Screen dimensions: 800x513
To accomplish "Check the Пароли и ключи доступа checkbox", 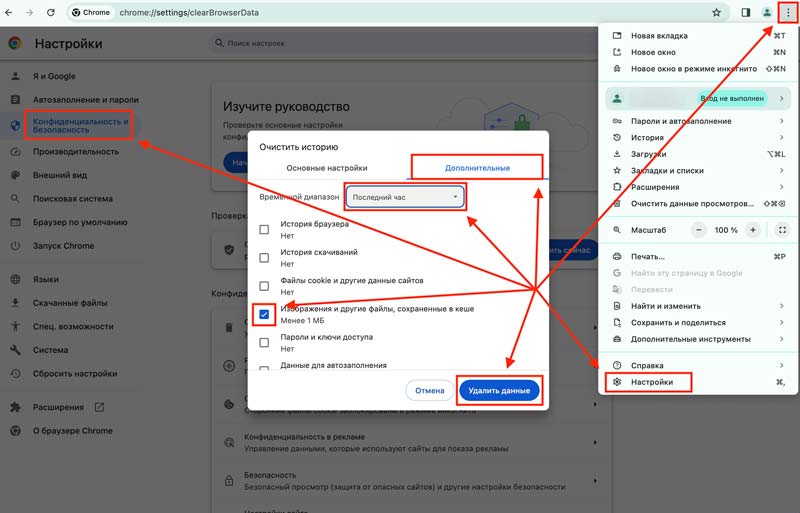I will point(264,343).
